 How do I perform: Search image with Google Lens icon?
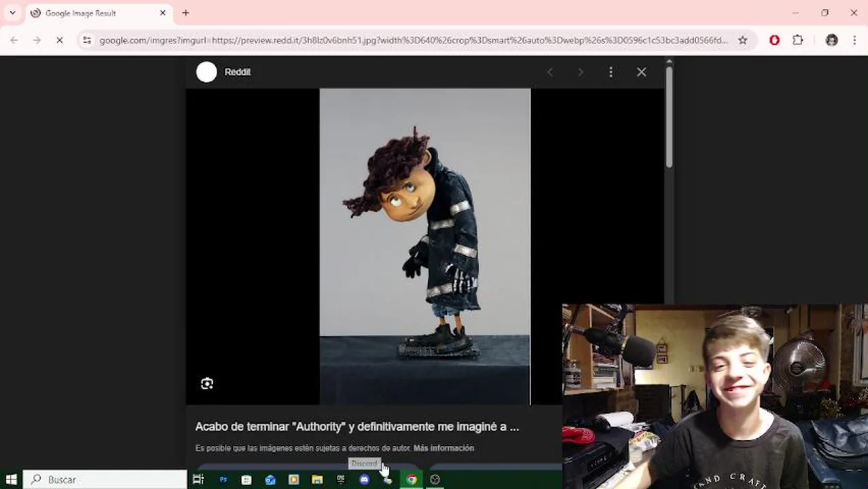207,384
